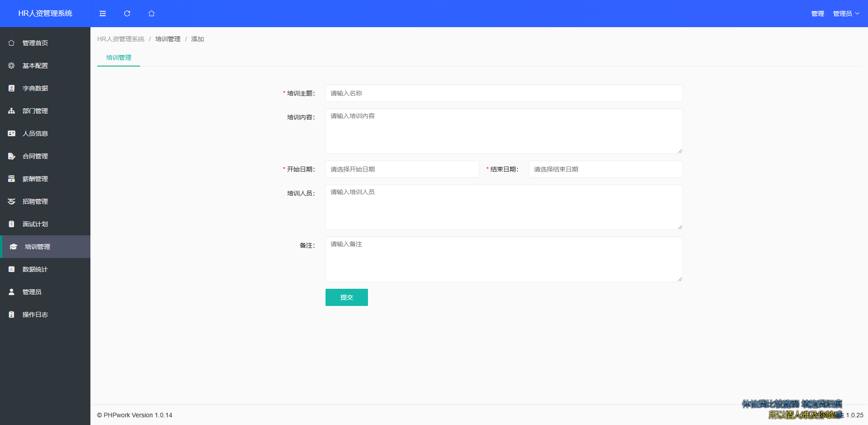Click the 备注 textarea resize handle
Viewport: 868px width, 425px height.
(x=679, y=279)
